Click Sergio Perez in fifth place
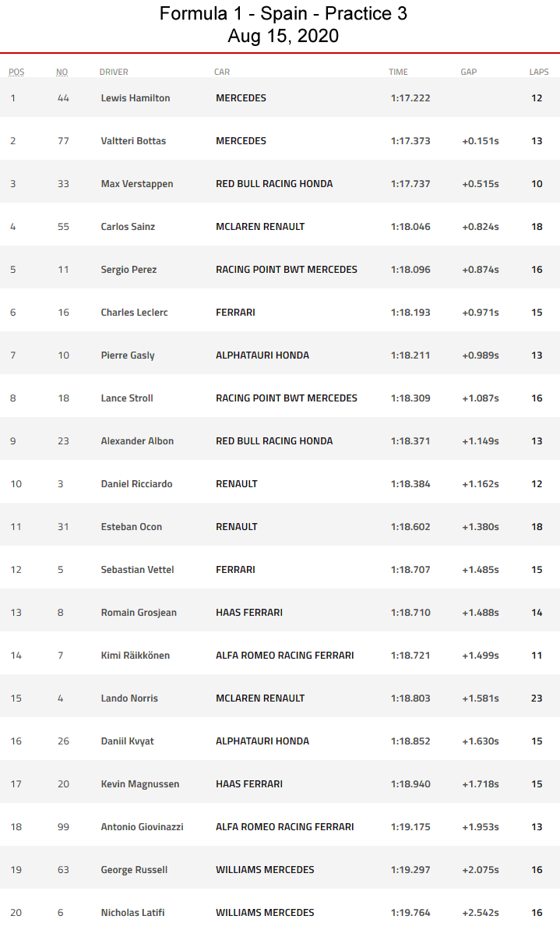Screen dimensions: 560x944 [x=129, y=270]
